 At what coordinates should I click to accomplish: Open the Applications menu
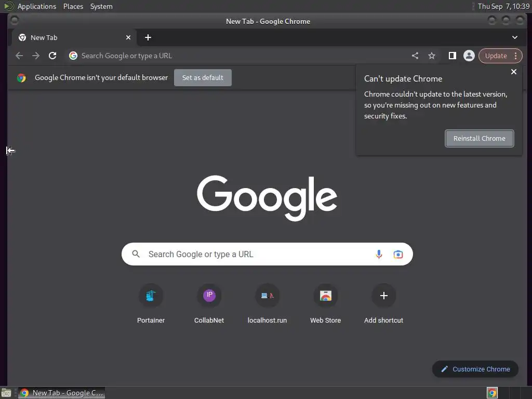37,6
